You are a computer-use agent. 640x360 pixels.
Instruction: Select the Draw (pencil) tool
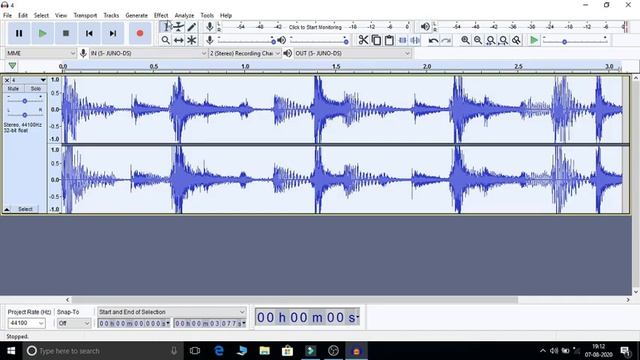pos(192,27)
